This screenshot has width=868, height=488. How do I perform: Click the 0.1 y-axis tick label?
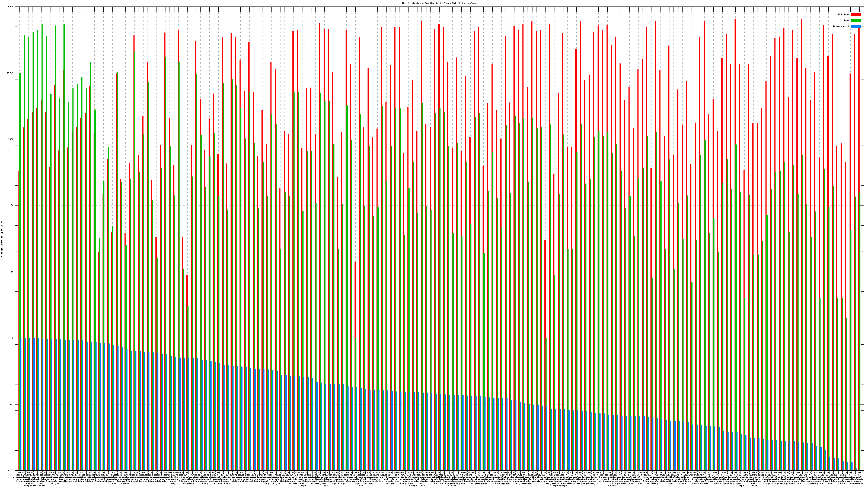pyautogui.click(x=12, y=404)
